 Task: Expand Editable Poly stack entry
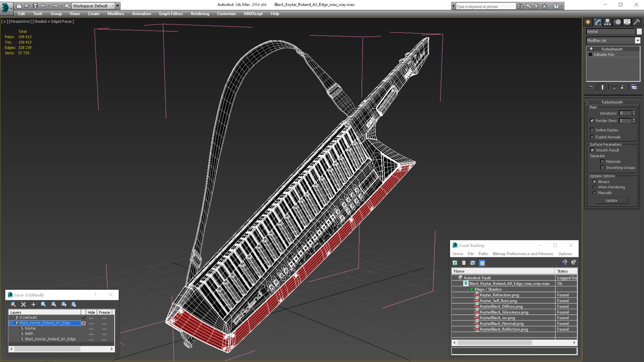coord(590,55)
